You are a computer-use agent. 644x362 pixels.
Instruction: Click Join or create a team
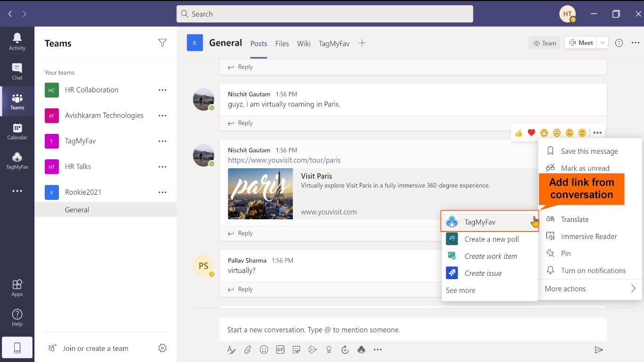pyautogui.click(x=95, y=348)
